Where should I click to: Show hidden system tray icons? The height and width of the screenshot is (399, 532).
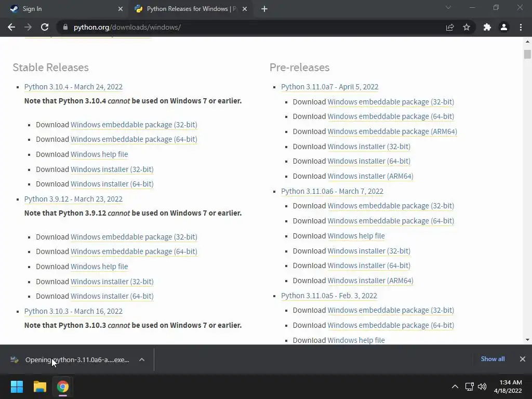[x=455, y=387]
